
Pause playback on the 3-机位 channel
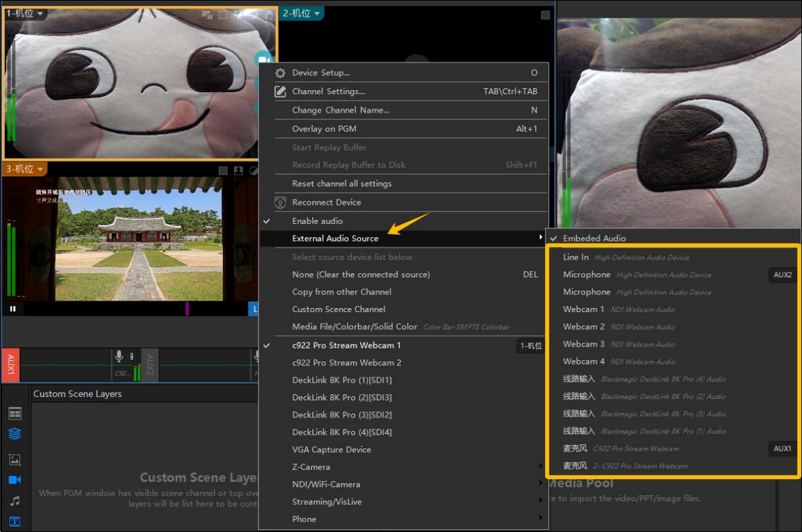(13, 308)
